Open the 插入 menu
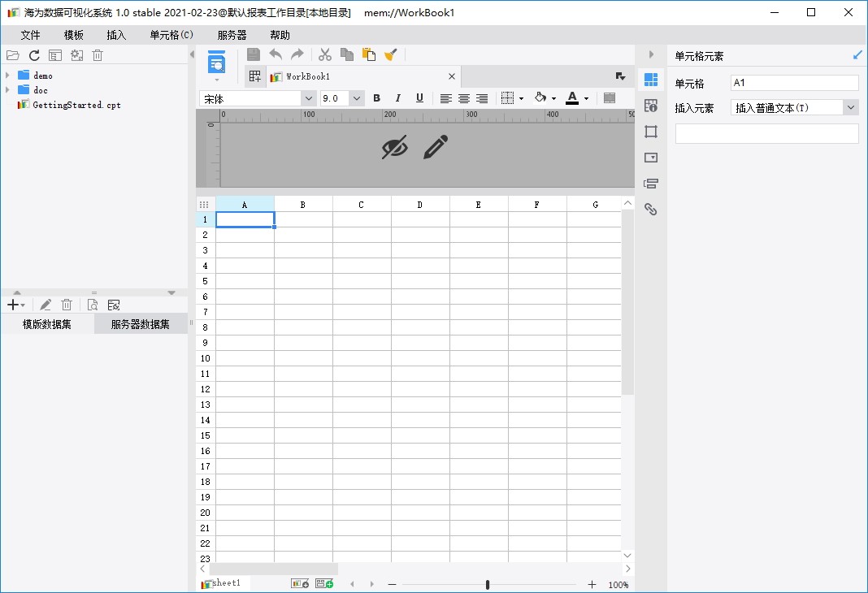Image resolution: width=868 pixels, height=593 pixels. click(116, 35)
